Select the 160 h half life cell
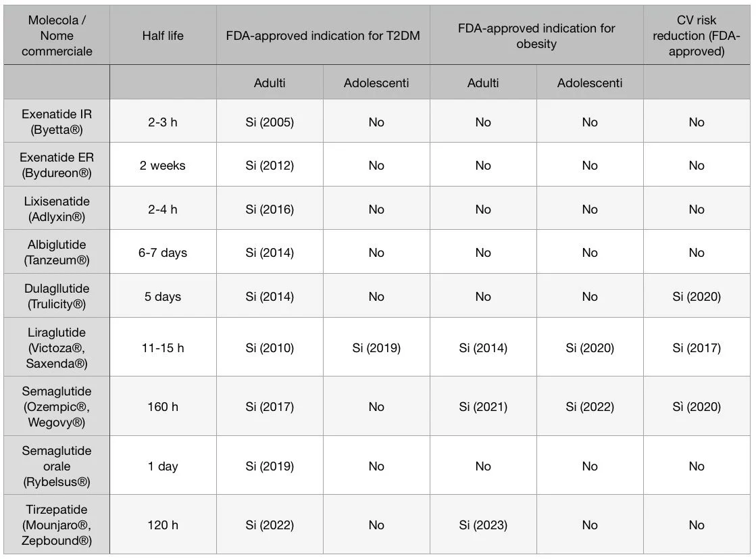Image resolution: width=756 pixels, height=559 pixels. [x=163, y=407]
